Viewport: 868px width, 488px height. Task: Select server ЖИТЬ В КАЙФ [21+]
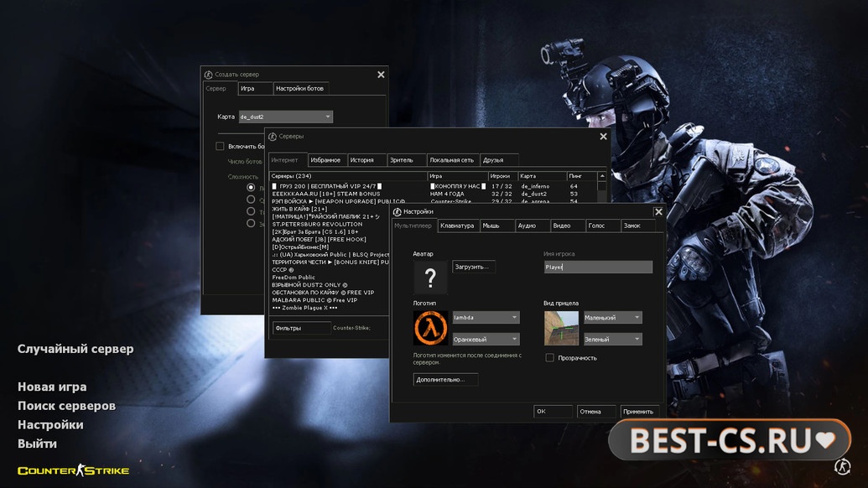pyautogui.click(x=299, y=209)
